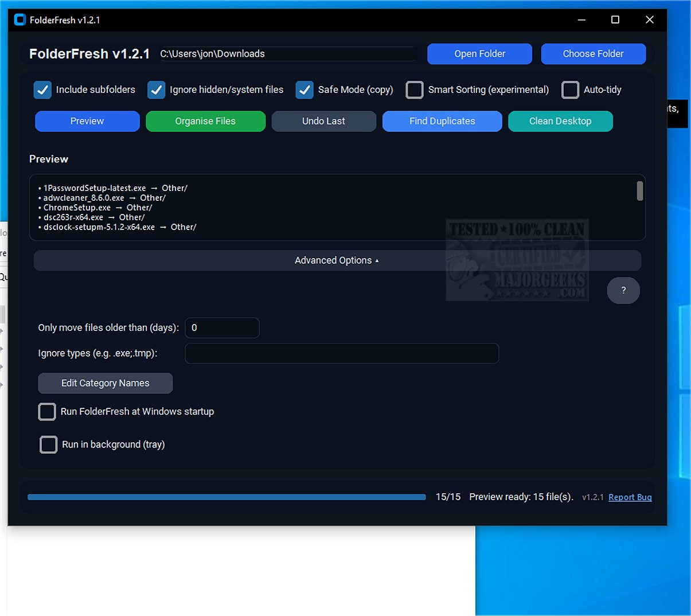
Task: Click the round question mark help button
Action: 623,290
